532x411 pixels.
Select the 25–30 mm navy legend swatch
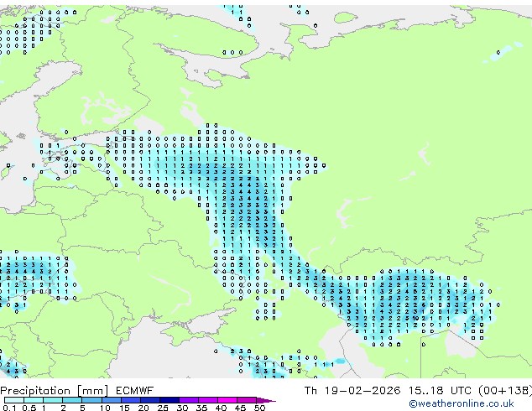tap(170, 400)
